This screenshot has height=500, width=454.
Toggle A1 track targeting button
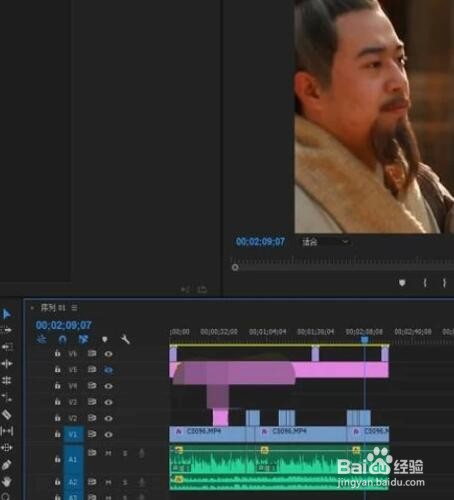click(x=73, y=460)
